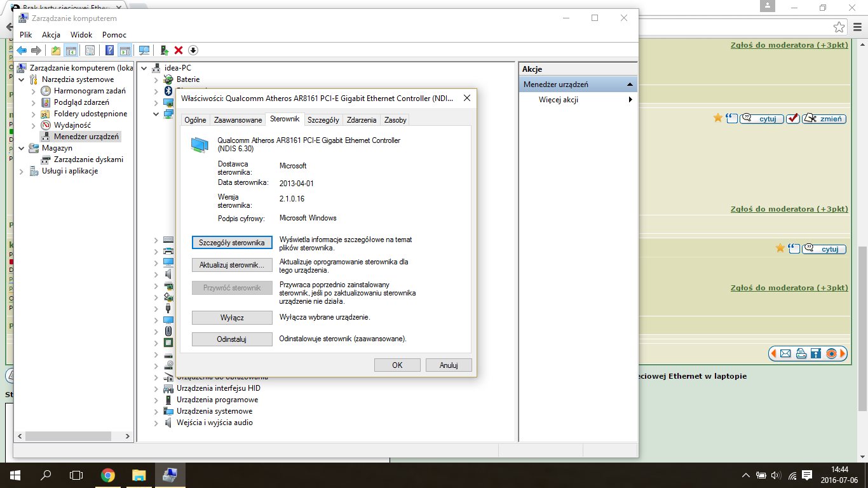This screenshot has height=488, width=868.
Task: Click the browser page vertical scrollbar thumb
Action: click(862, 328)
